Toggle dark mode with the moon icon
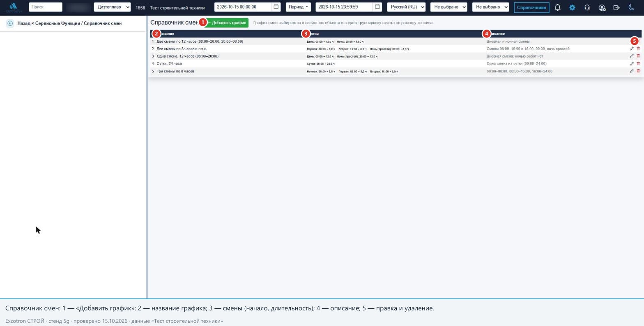 coord(632,7)
